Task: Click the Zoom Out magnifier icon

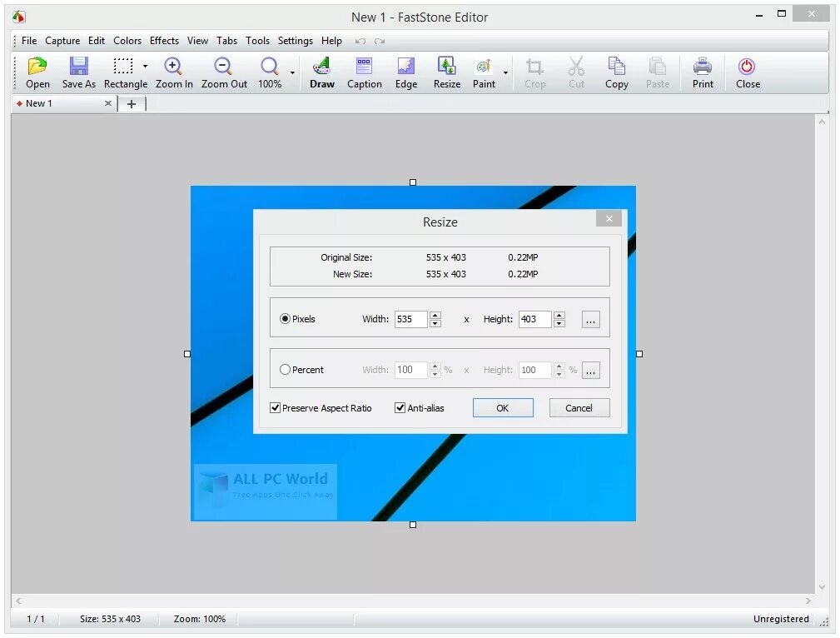Action: pos(223,66)
